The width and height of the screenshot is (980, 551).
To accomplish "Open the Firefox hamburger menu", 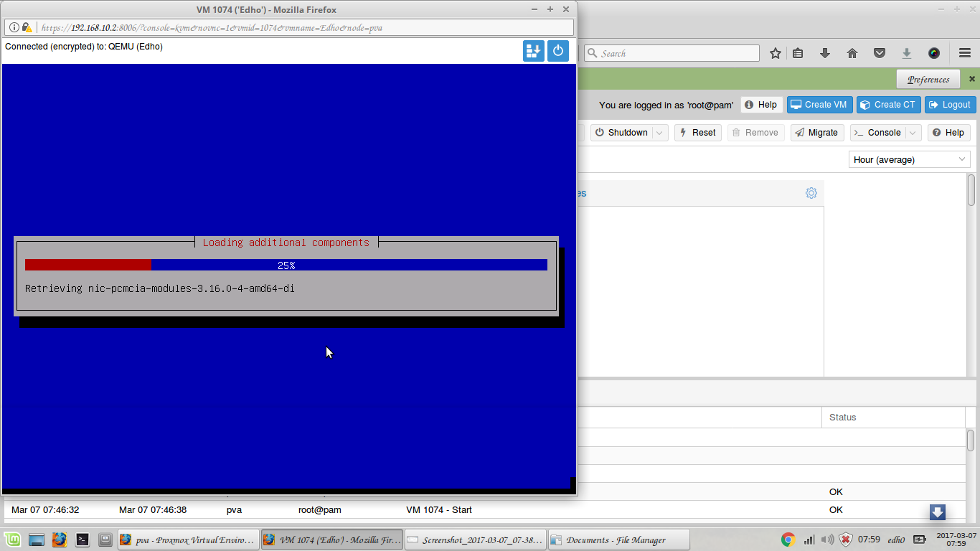I will click(965, 53).
